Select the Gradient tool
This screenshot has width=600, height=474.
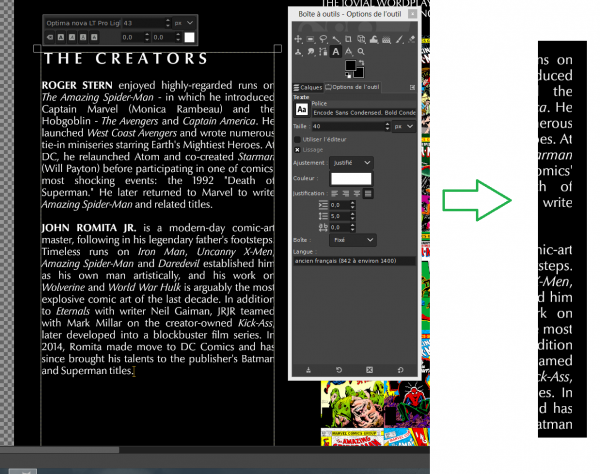click(386, 39)
